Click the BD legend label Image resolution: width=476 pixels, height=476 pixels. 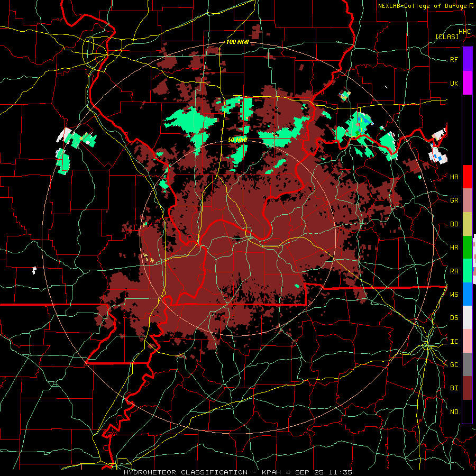454,224
